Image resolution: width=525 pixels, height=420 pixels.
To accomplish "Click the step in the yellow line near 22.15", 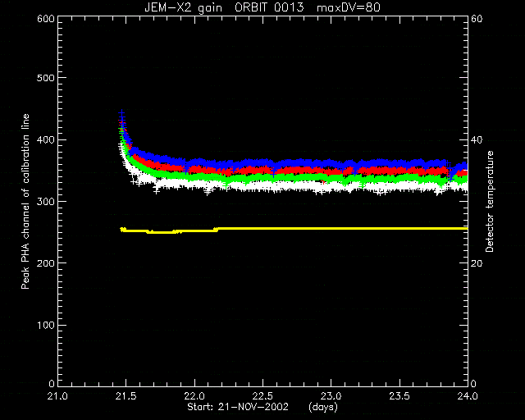I will click(216, 230).
